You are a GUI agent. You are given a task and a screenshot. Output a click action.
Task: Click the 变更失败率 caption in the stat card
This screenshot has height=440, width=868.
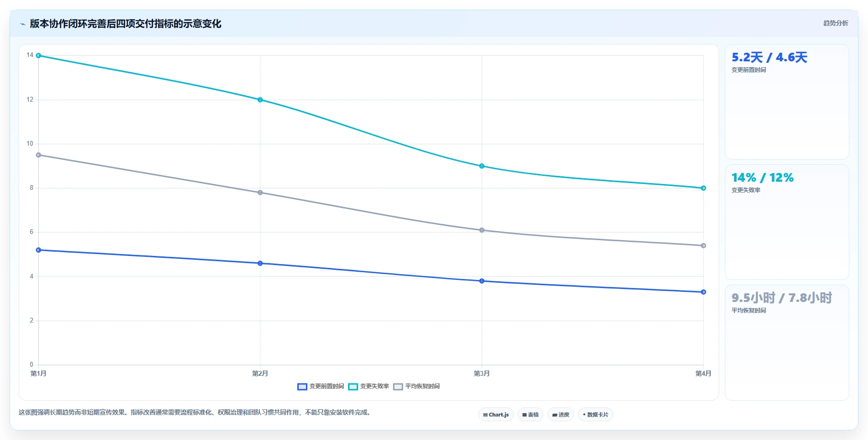pos(746,190)
